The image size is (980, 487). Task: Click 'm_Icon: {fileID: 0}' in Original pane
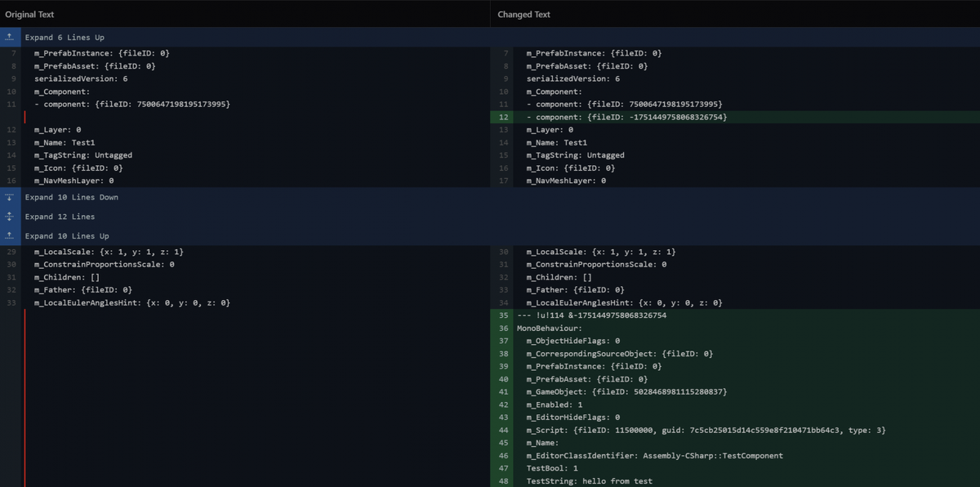tap(78, 168)
